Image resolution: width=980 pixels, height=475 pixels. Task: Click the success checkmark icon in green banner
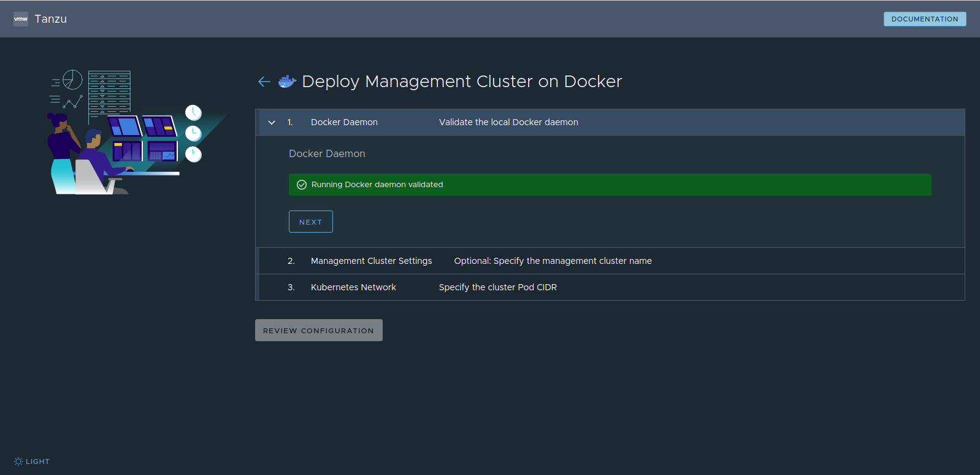click(302, 185)
